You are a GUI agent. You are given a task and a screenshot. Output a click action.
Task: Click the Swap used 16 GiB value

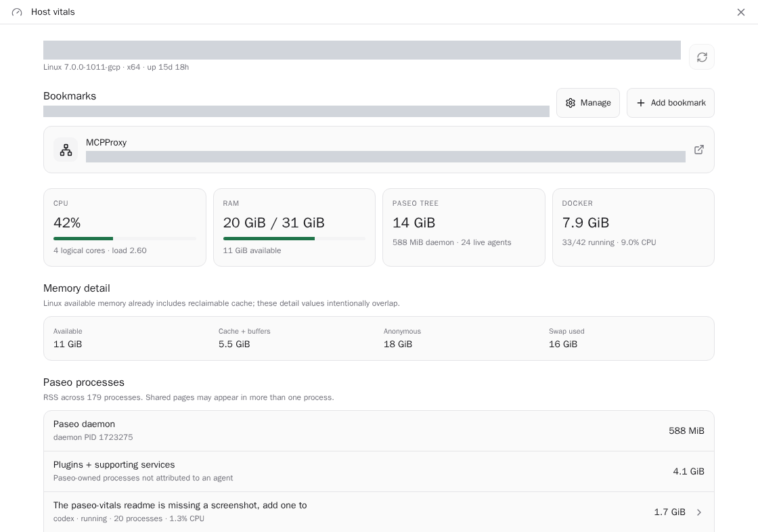point(562,345)
